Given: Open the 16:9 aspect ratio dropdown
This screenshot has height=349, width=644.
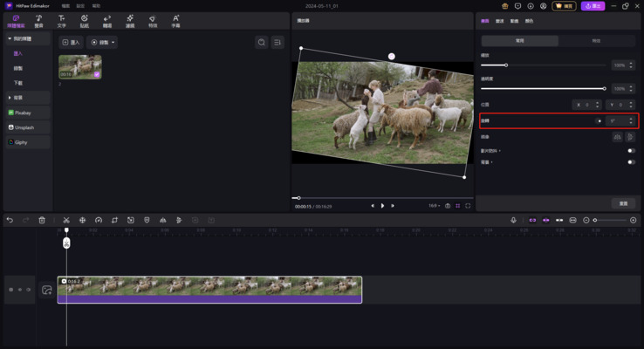Looking at the screenshot, I should click(x=435, y=206).
